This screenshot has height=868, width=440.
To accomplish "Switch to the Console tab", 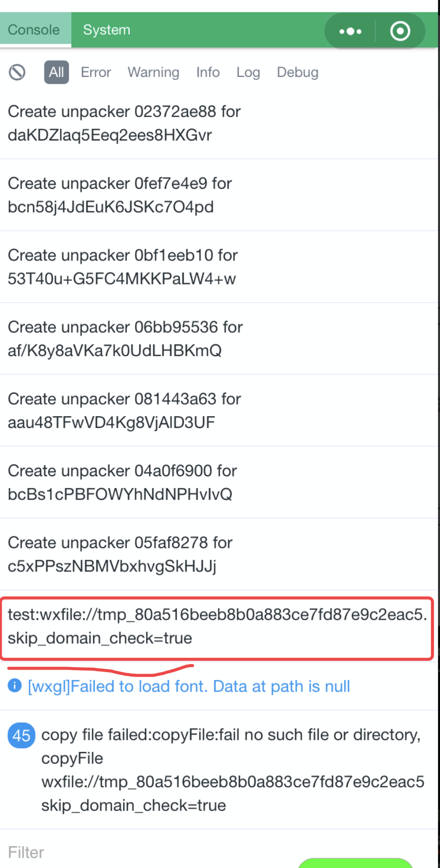I will pos(34,30).
